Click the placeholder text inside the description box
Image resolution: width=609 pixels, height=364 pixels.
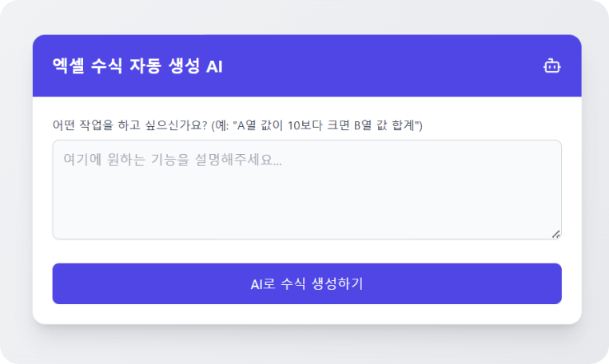(x=173, y=160)
